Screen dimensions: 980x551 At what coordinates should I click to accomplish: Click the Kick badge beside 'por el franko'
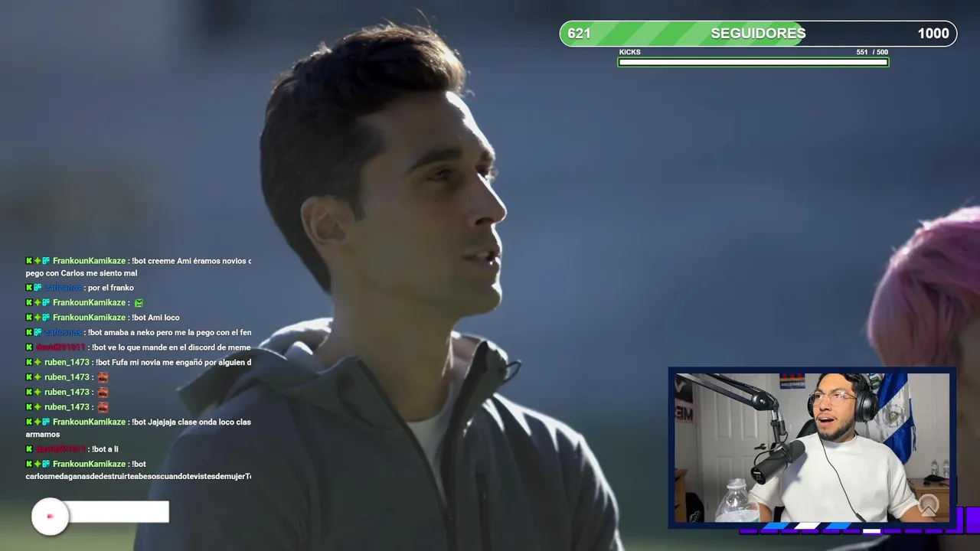pos(29,288)
